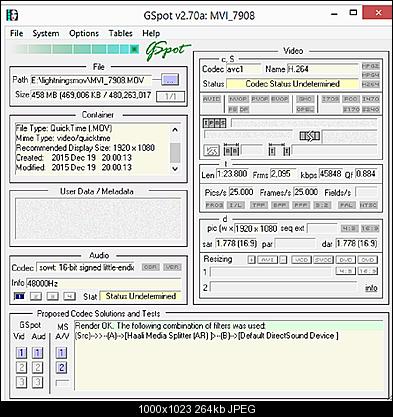Click the SVCD resizing button

pos(323,260)
